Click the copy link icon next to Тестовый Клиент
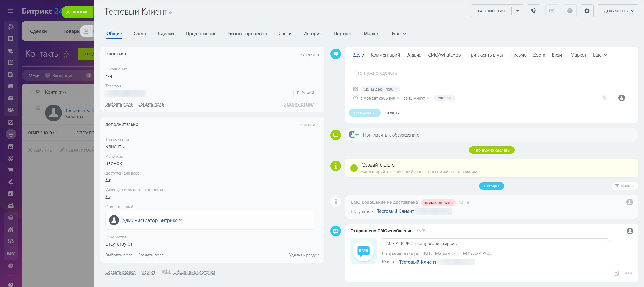Image resolution: width=644 pixels, height=287 pixels. pos(171,12)
